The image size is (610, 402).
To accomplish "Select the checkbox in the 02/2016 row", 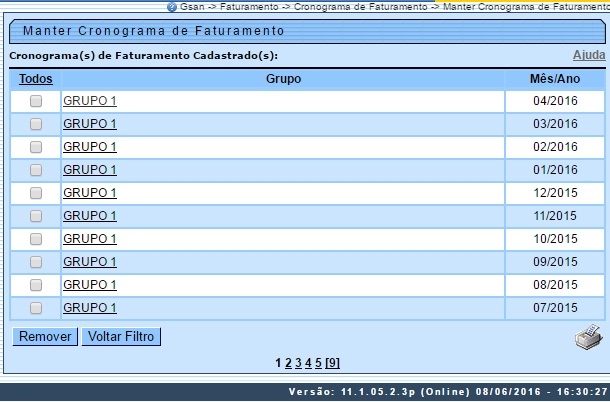I will [x=36, y=147].
